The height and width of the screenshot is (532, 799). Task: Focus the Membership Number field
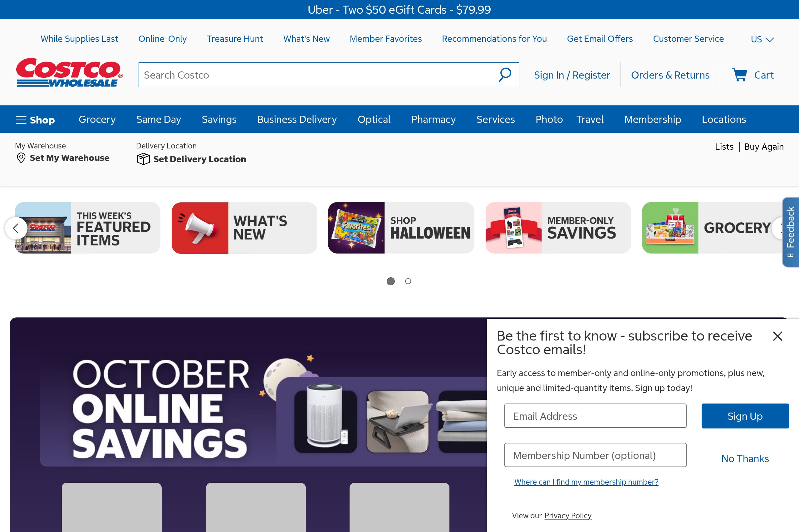tap(595, 455)
